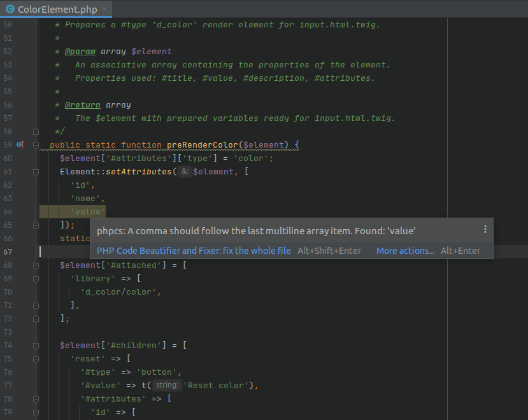Viewport: 528px width, 420px height.
Task: Click the overriding-method gutter icon on line 59
Action: pyautogui.click(x=20, y=144)
